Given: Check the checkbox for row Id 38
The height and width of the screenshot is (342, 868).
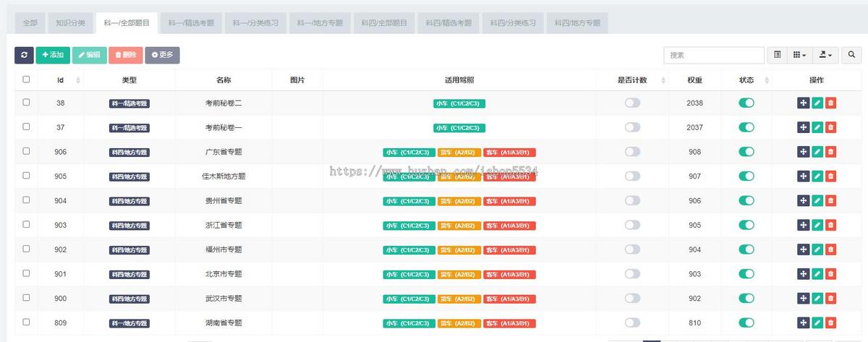Looking at the screenshot, I should pyautogui.click(x=26, y=103).
